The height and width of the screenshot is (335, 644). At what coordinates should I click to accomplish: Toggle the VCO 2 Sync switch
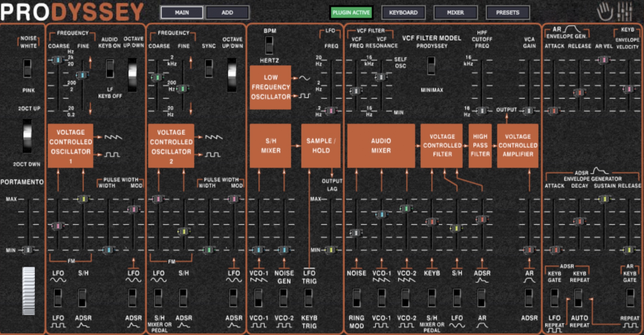click(209, 68)
